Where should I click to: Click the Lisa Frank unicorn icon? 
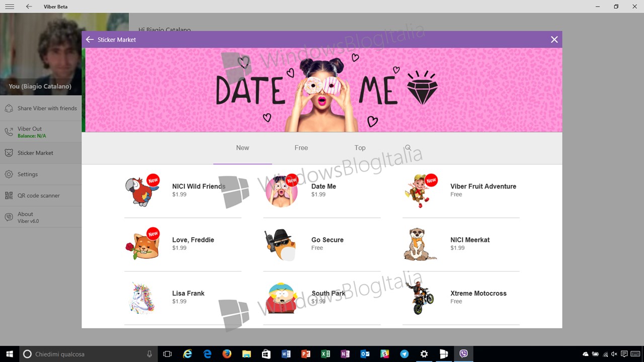(x=142, y=298)
